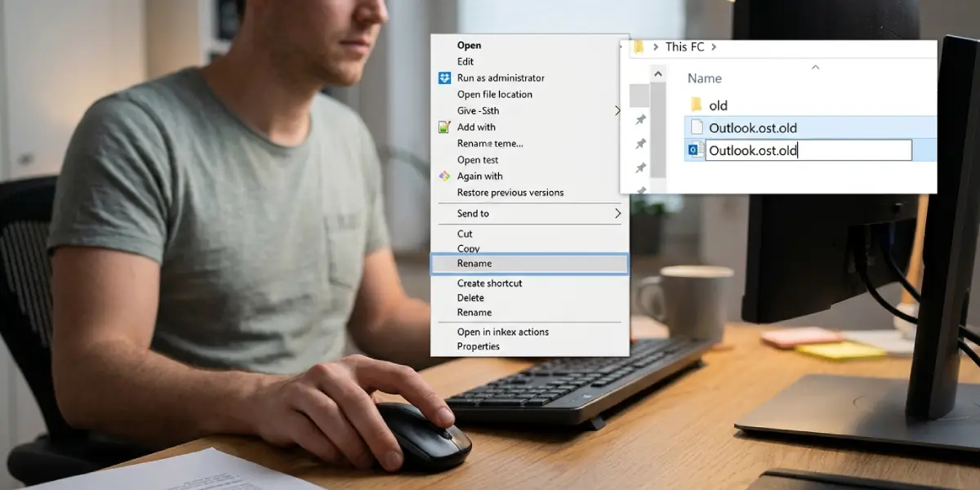Choose 'Rename teme...' in the menu
Image resolution: width=980 pixels, height=490 pixels.
(x=490, y=143)
